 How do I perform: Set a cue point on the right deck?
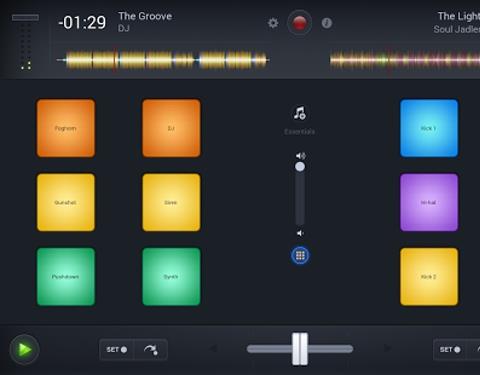point(450,350)
